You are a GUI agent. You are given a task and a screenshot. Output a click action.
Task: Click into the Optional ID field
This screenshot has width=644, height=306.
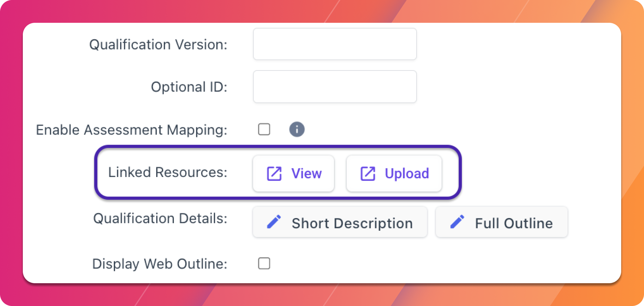[x=335, y=87]
